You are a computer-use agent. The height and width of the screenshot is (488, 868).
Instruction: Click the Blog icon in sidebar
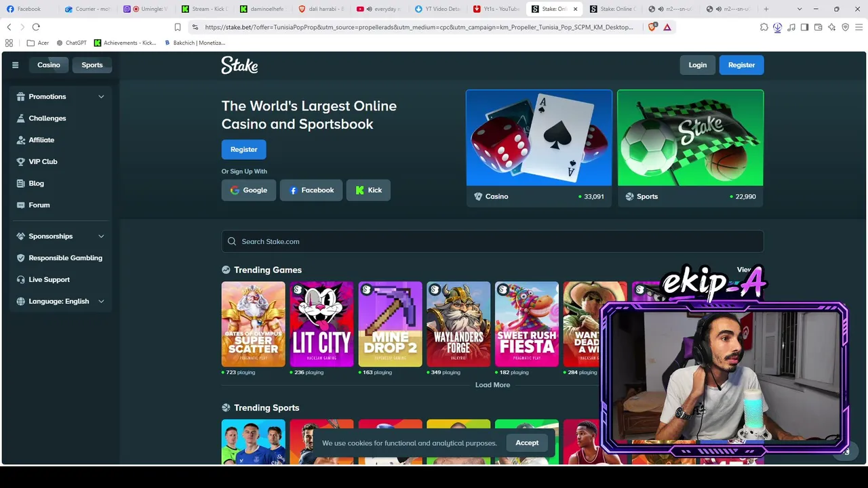pos(20,183)
